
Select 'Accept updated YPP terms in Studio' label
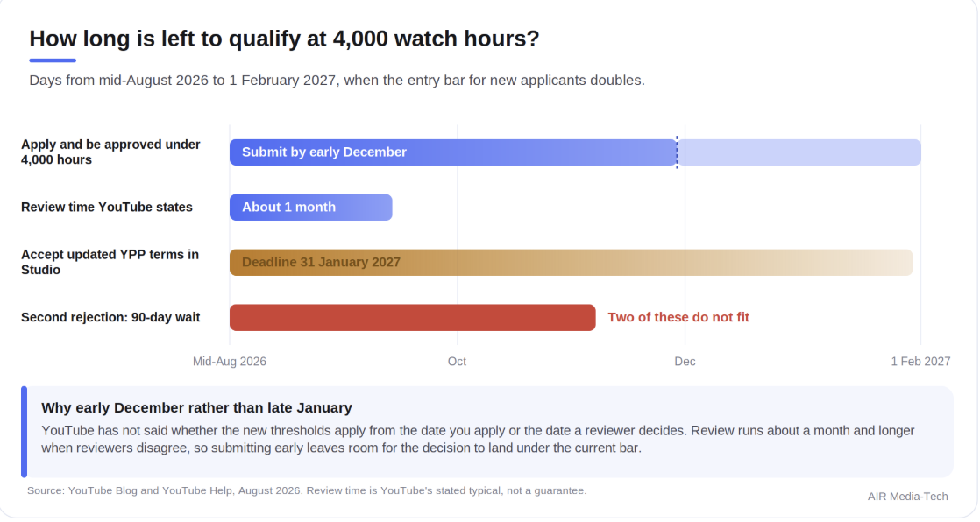(110, 262)
